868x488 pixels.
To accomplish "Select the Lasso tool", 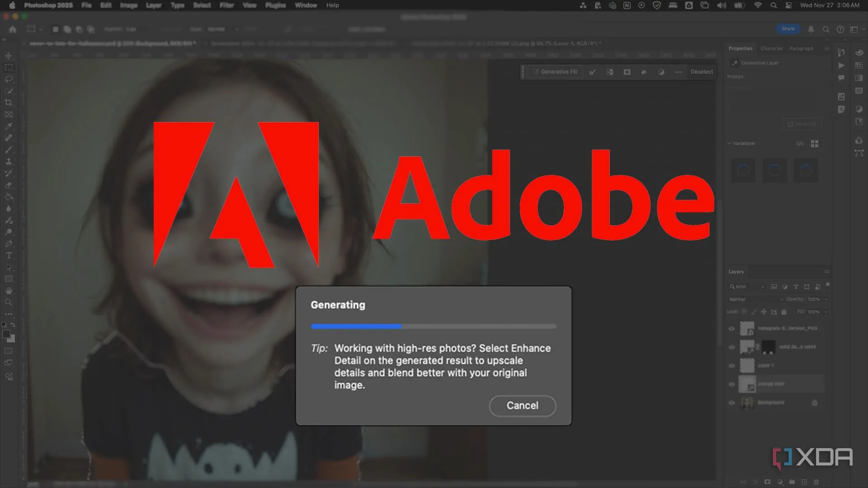I will tap(9, 78).
